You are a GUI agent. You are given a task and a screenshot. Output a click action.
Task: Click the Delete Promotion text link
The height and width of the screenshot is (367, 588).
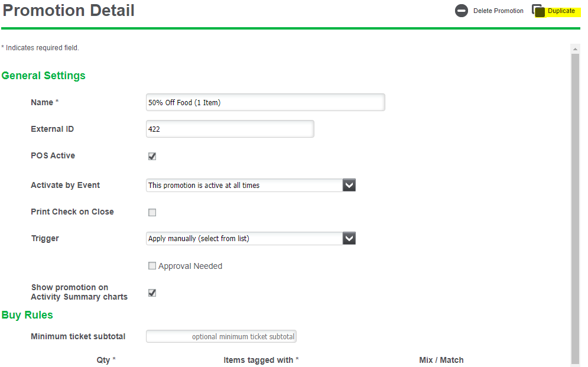[498, 11]
